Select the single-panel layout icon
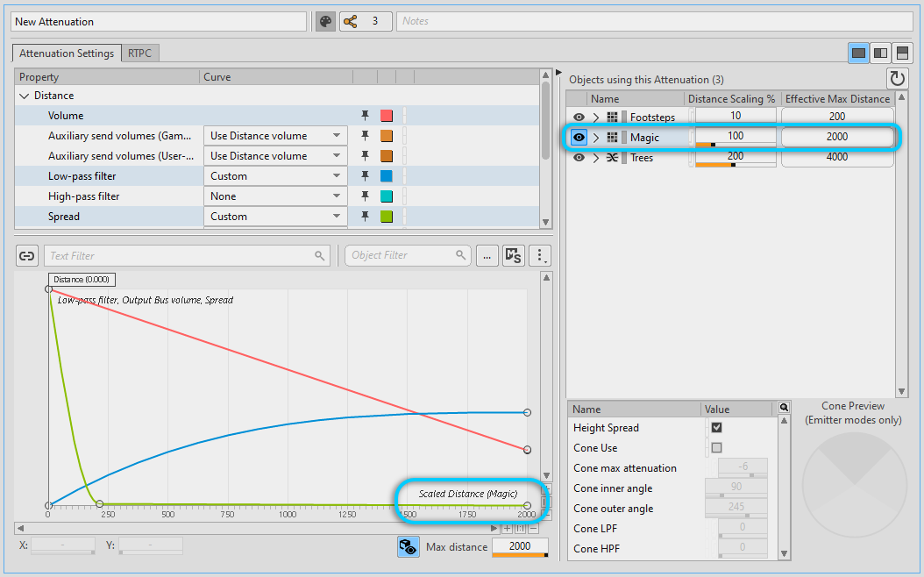 [x=858, y=53]
